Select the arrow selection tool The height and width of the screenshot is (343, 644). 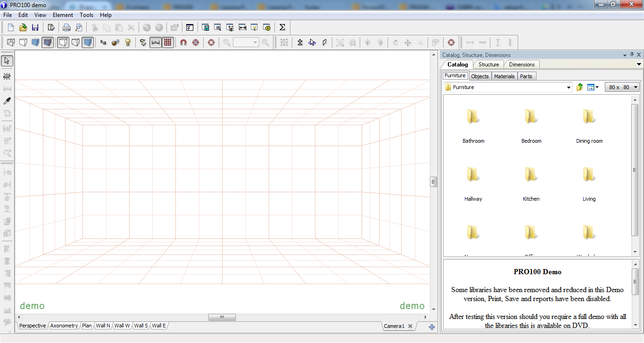point(7,61)
